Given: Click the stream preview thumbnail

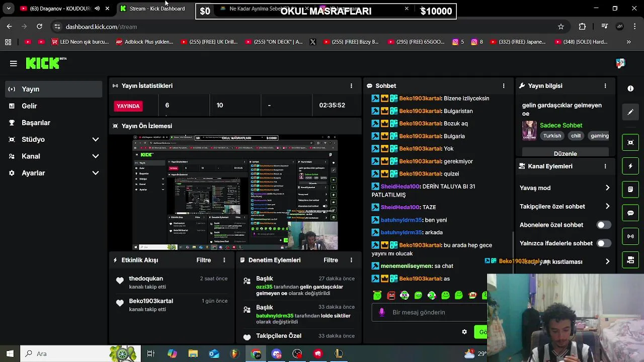Looking at the screenshot, I should 235,193.
